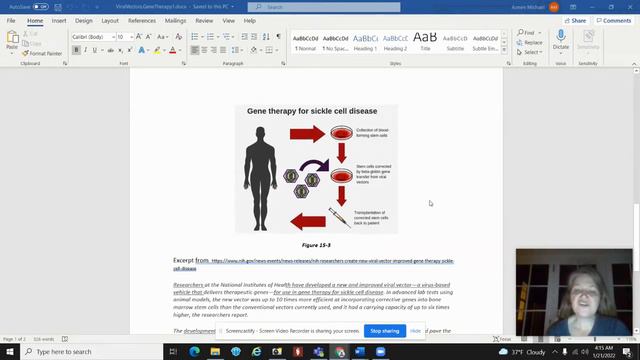The height and width of the screenshot is (360, 640).
Task: Toggle Superscript formatting
Action: (x=130, y=50)
